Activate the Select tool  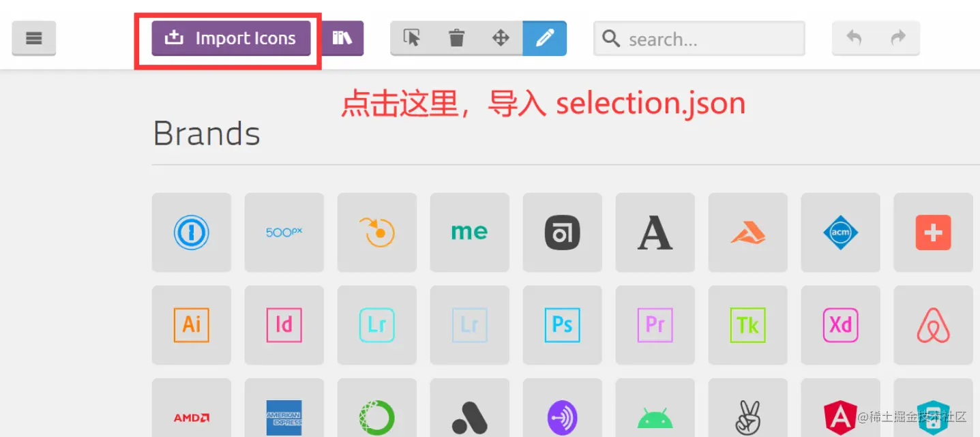tap(412, 38)
